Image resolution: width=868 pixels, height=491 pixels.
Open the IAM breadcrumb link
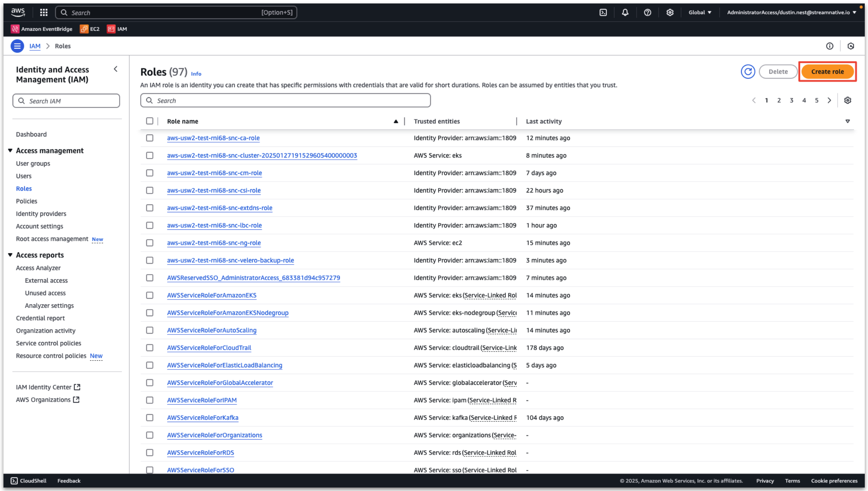pyautogui.click(x=35, y=46)
